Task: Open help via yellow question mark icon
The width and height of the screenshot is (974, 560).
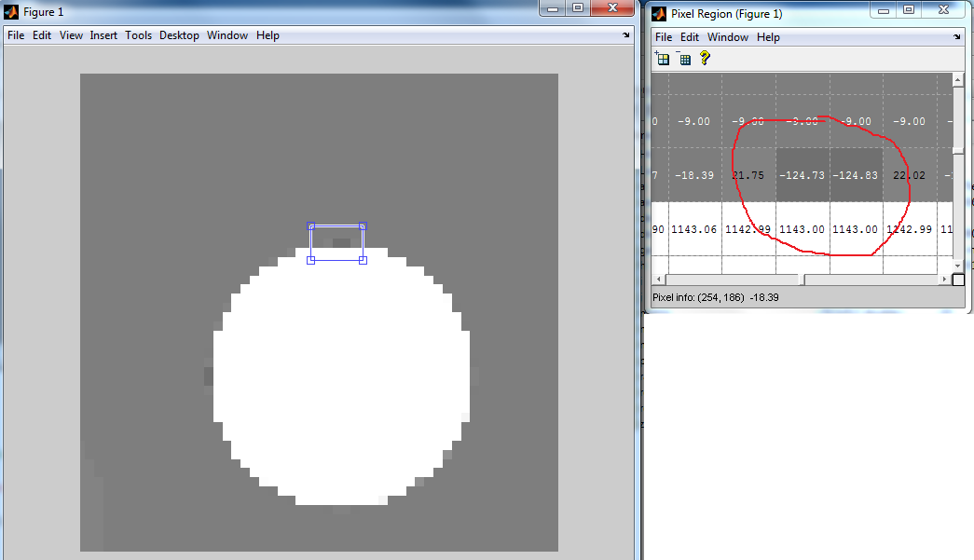Action: pos(706,58)
